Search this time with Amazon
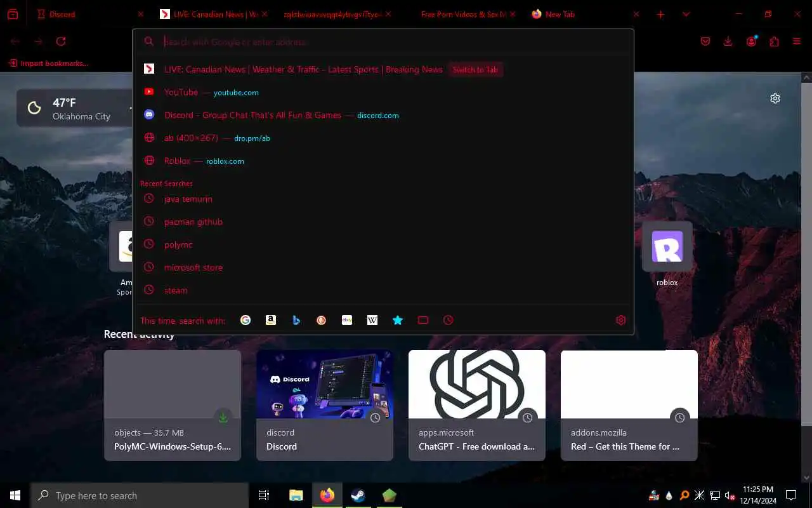Viewport: 812px width, 508px height. 271,320
